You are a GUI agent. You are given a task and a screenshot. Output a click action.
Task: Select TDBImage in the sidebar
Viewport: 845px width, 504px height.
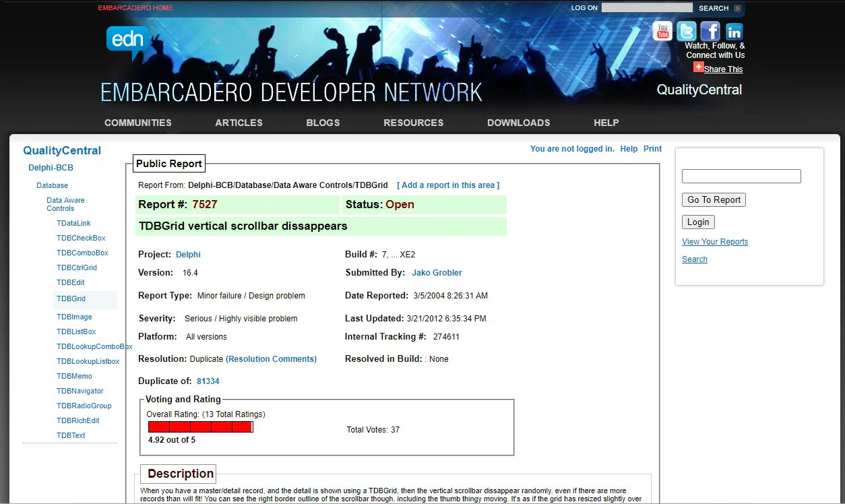tap(74, 317)
